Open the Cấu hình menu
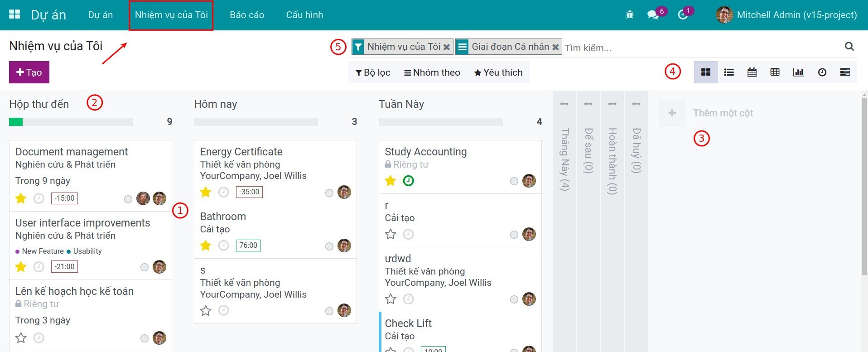 coord(304,15)
